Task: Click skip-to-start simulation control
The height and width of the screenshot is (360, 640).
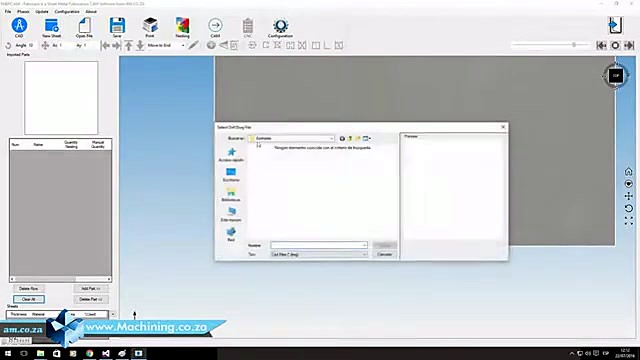Action: (x=601, y=46)
